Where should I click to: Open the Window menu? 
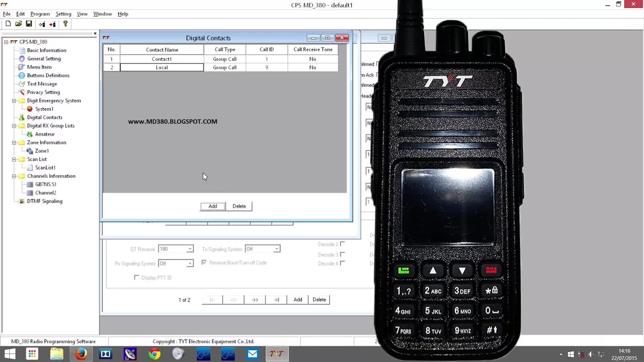coord(103,14)
